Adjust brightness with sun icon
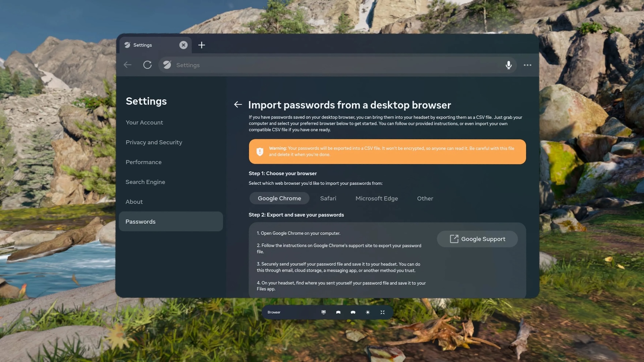This screenshot has height=362, width=644. (x=368, y=312)
